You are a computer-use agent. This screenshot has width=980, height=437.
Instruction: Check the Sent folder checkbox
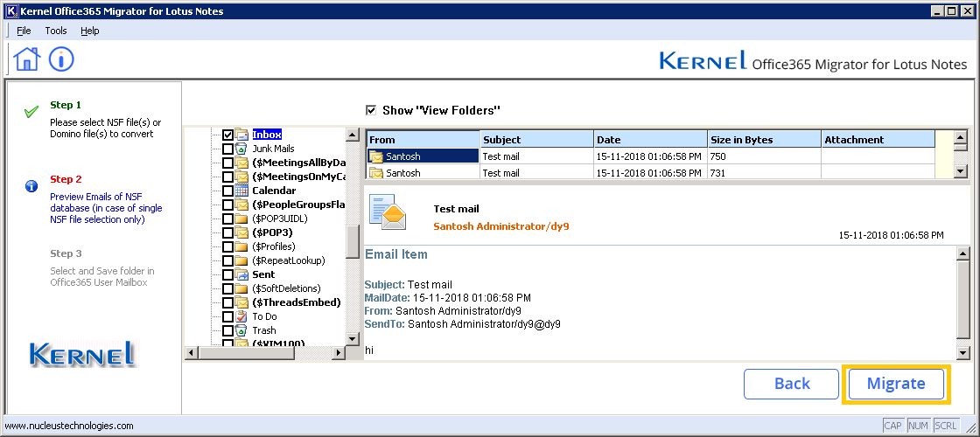[x=228, y=274]
